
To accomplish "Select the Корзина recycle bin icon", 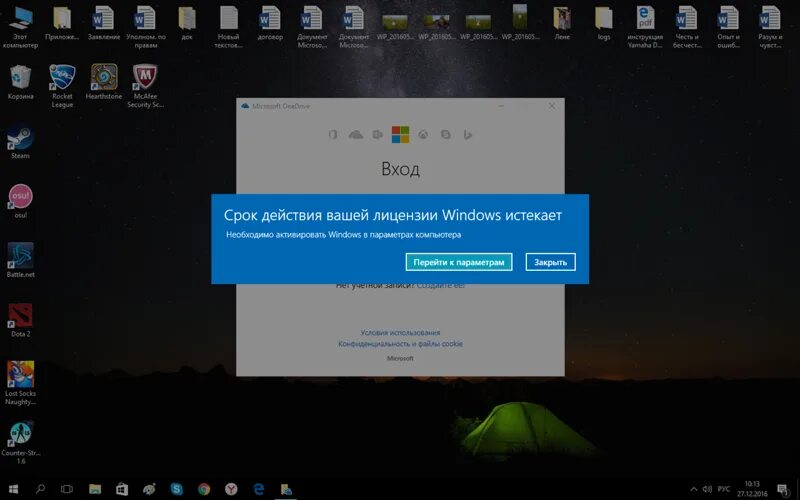I will point(20,82).
